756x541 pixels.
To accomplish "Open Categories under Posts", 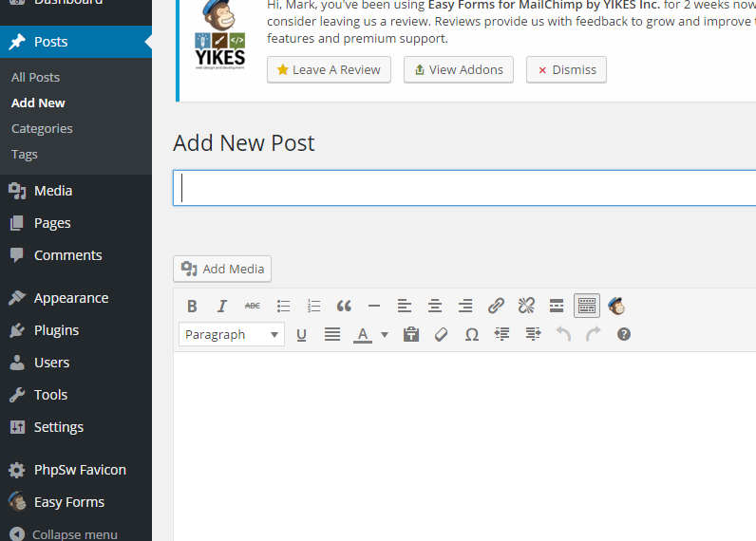I will click(42, 129).
